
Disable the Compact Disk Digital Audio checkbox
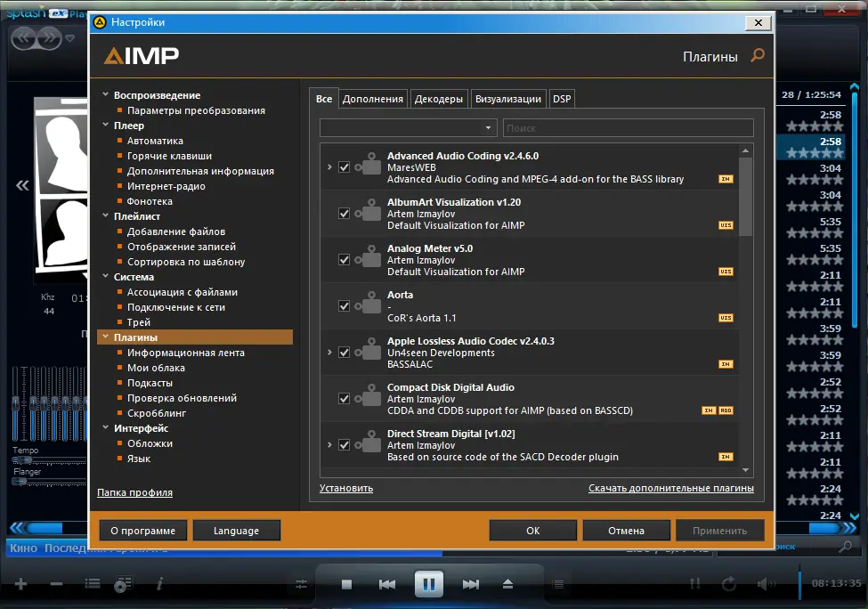tap(344, 399)
